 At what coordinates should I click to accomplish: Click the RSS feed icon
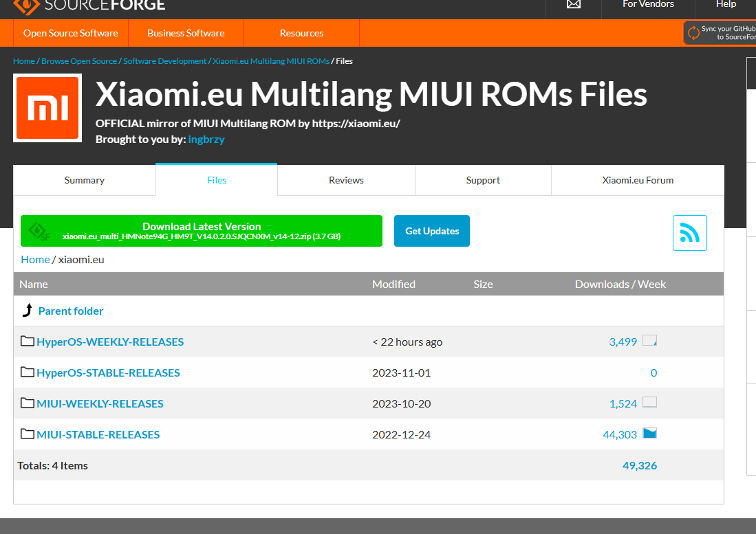(x=689, y=232)
